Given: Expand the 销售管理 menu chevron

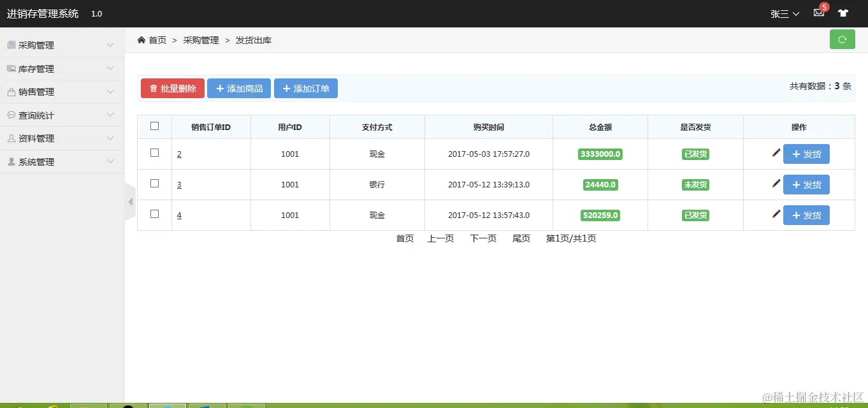Looking at the screenshot, I should point(110,92).
